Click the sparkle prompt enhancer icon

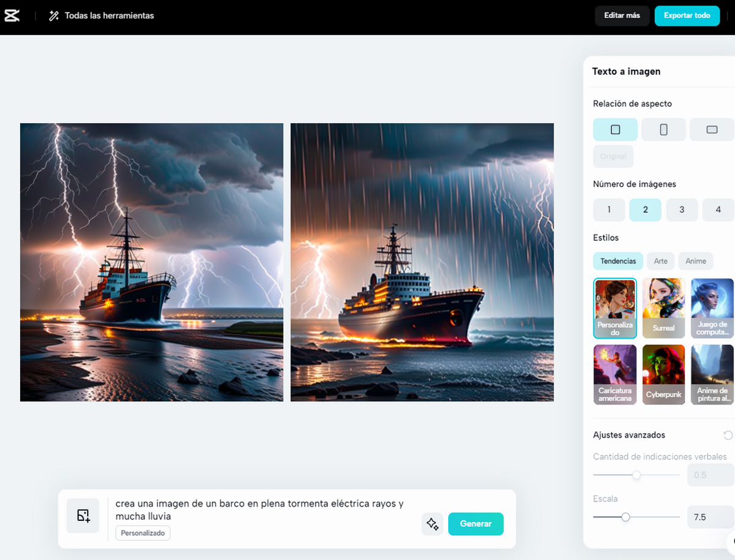coord(432,524)
